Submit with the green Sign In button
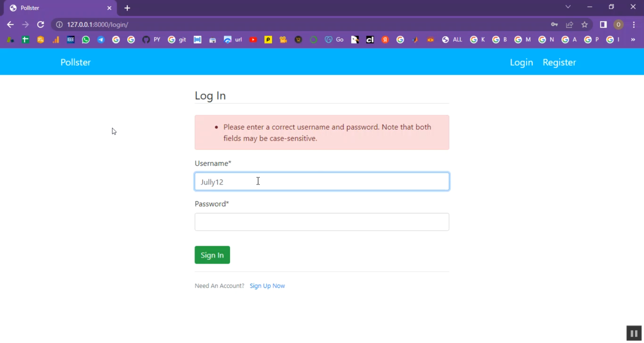 (212, 255)
